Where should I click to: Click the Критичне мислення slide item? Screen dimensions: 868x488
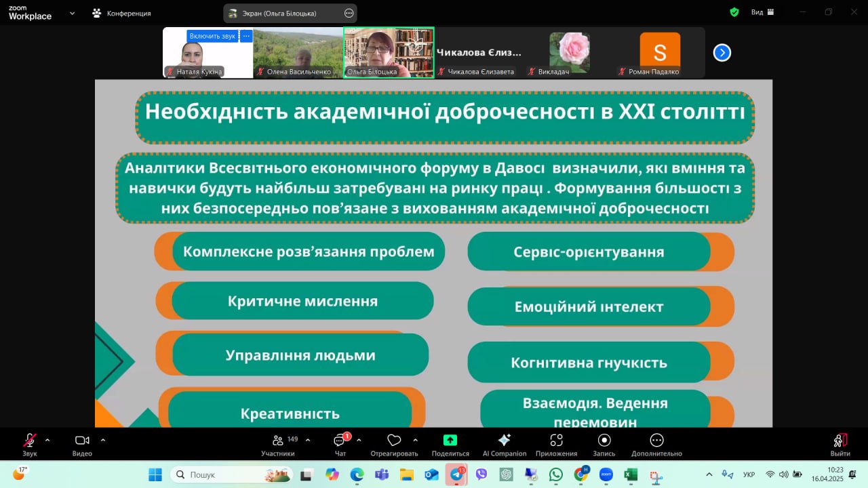click(302, 301)
